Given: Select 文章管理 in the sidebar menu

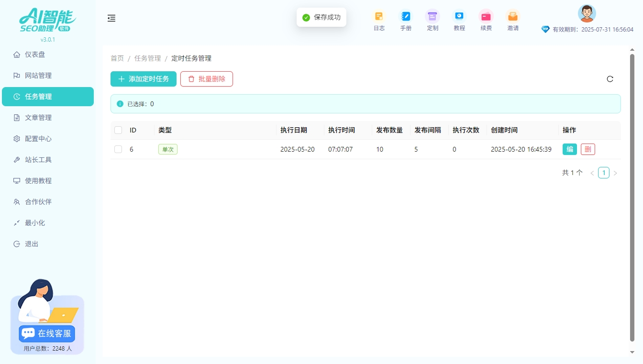Looking at the screenshot, I should (38, 118).
